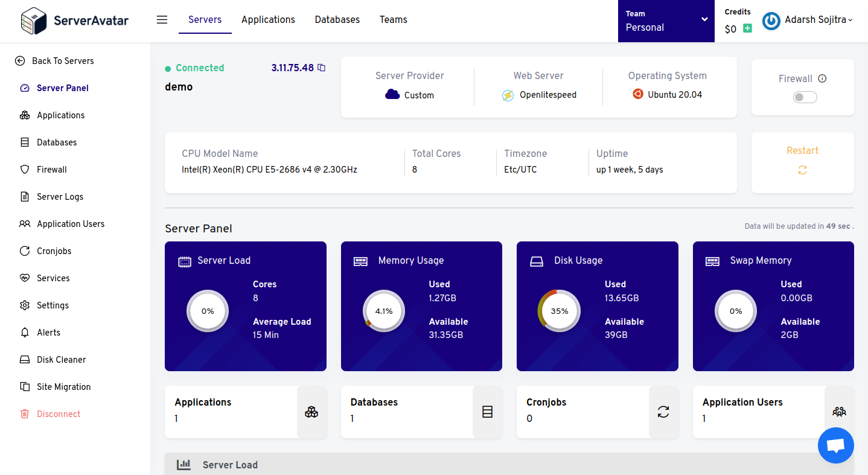Switch to the Applications tab
Image resolution: width=868 pixels, height=475 pixels.
268,19
